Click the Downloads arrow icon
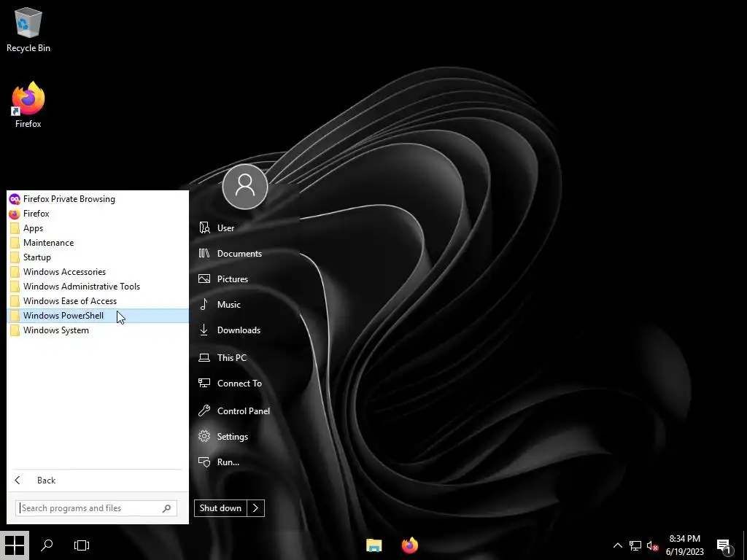Image resolution: width=747 pixels, height=560 pixels. 204,330
